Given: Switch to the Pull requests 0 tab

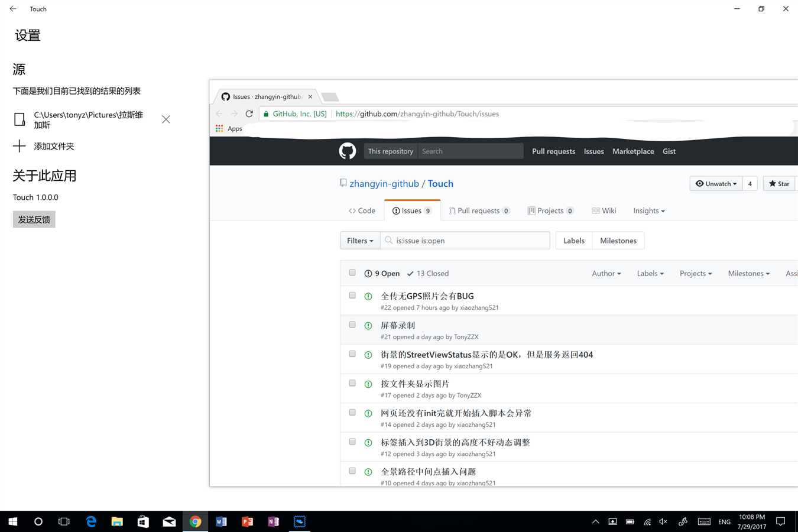Looking at the screenshot, I should coord(479,210).
